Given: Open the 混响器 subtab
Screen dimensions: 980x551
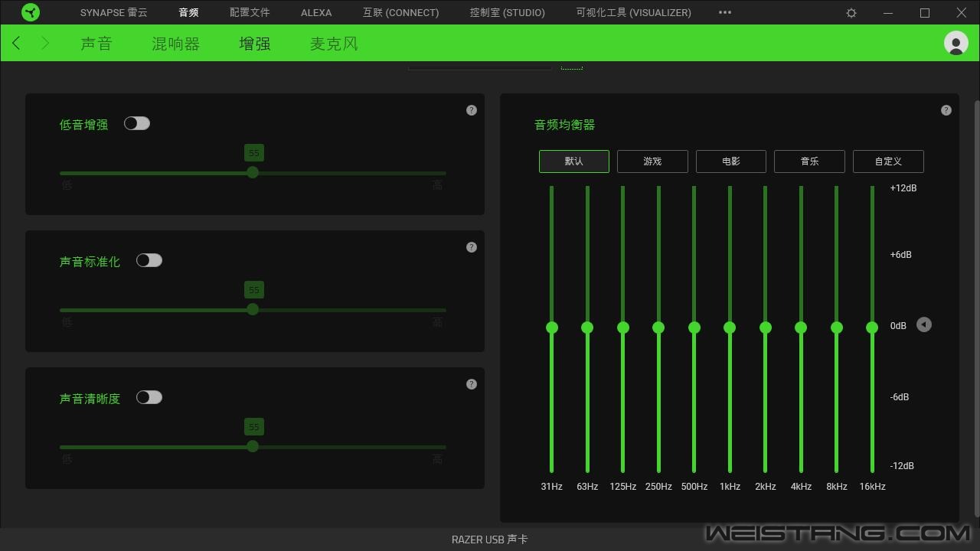Looking at the screenshot, I should pyautogui.click(x=175, y=44).
